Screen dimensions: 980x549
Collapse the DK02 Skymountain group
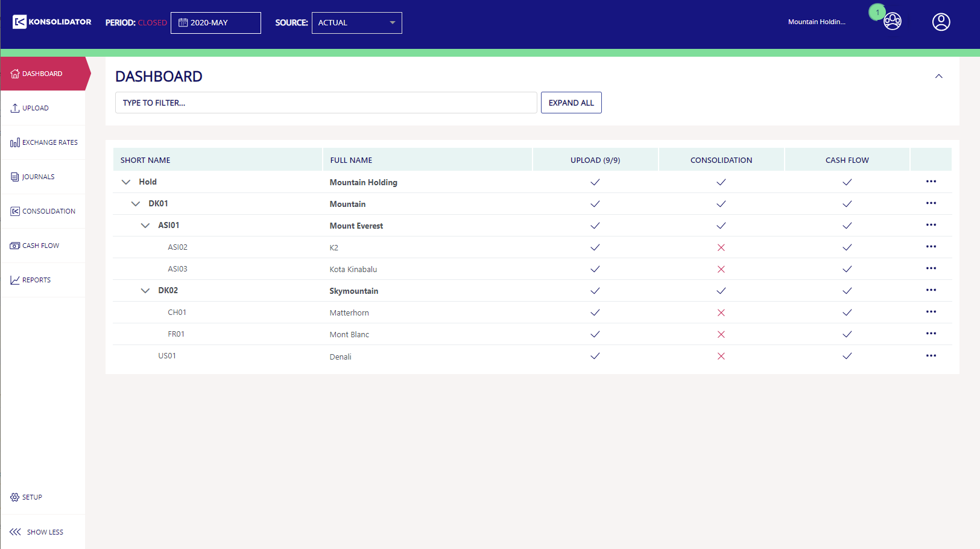(145, 290)
